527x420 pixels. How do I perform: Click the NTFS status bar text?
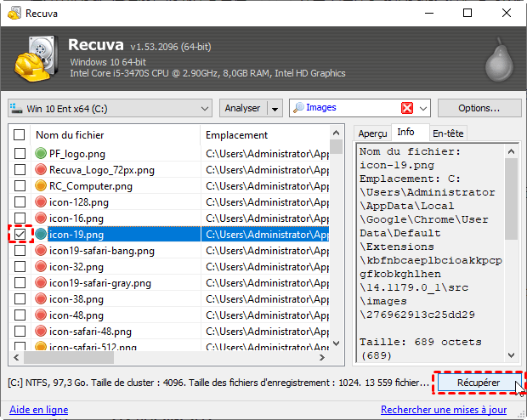pos(218,383)
